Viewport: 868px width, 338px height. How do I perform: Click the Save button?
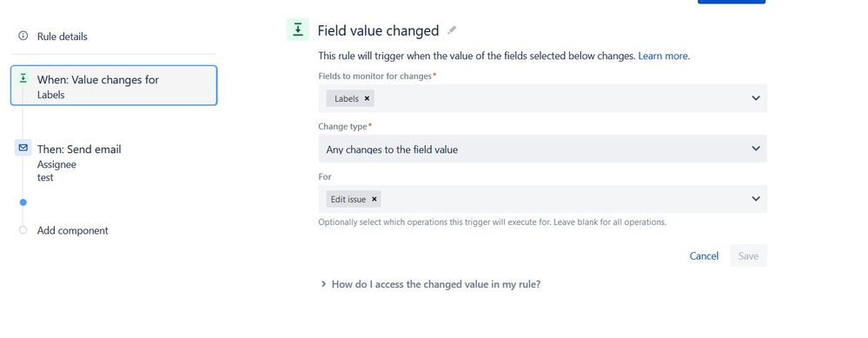coord(748,255)
